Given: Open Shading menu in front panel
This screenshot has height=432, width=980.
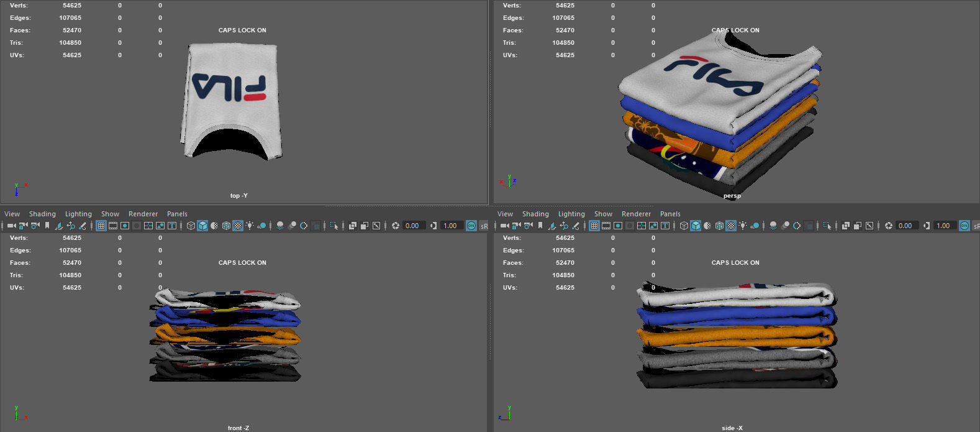Looking at the screenshot, I should click(x=42, y=214).
